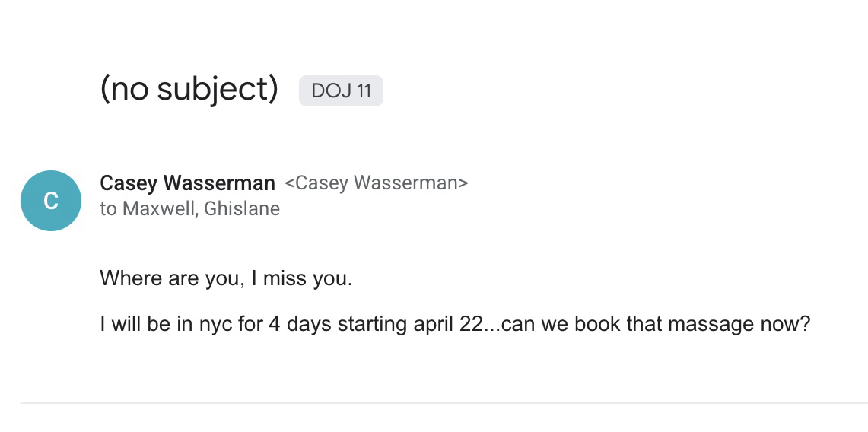
Task: Expand the "to Maxwell, Ghislane" recipient details
Action: (x=189, y=209)
